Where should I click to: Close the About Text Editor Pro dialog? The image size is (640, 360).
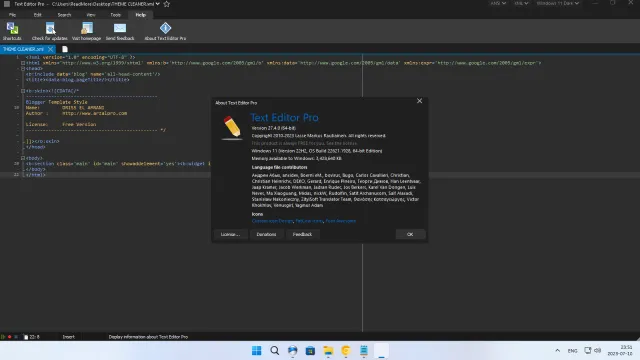(420, 101)
